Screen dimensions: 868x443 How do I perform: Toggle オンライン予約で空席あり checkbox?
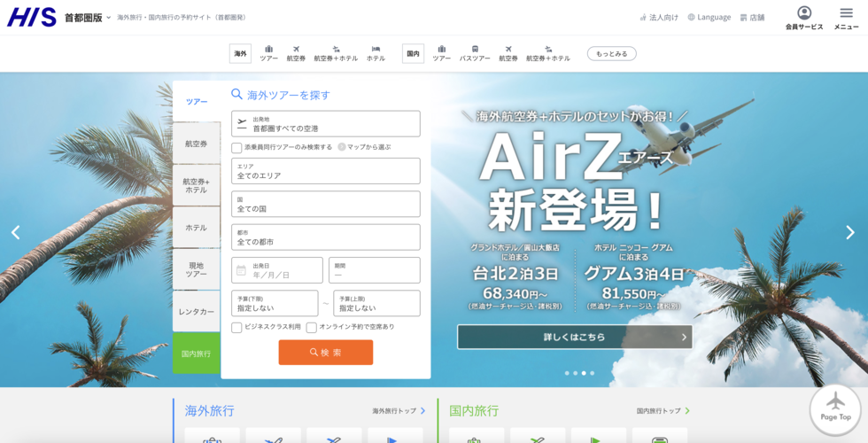coord(312,327)
